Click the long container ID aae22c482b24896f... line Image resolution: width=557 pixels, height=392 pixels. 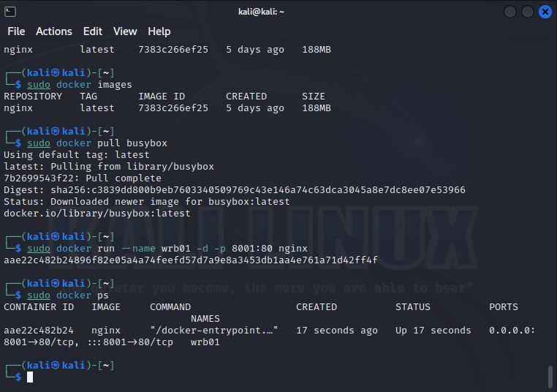pos(190,260)
